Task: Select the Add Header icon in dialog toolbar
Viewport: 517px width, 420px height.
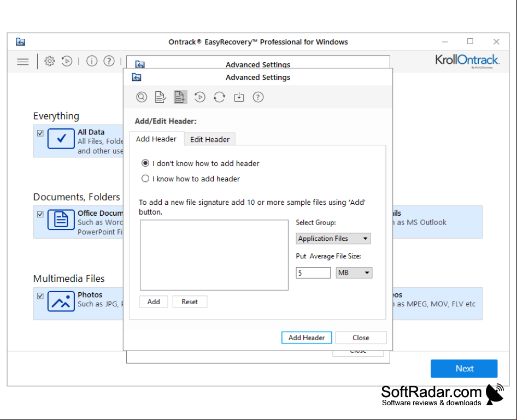Action: click(180, 97)
